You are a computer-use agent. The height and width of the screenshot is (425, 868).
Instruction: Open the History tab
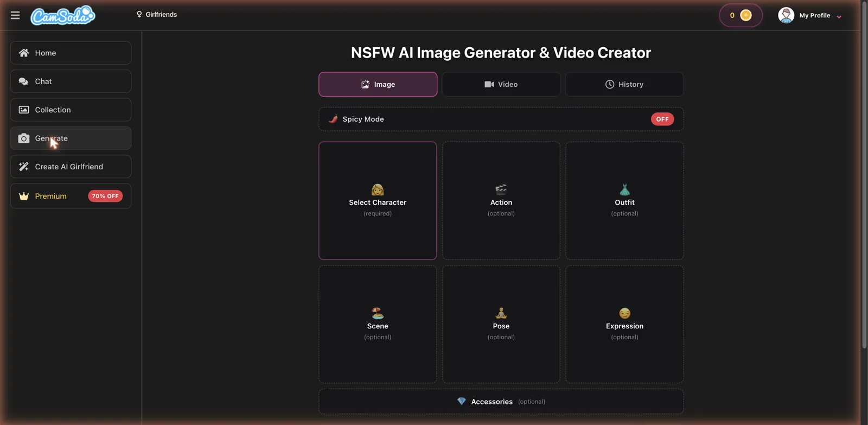click(624, 84)
